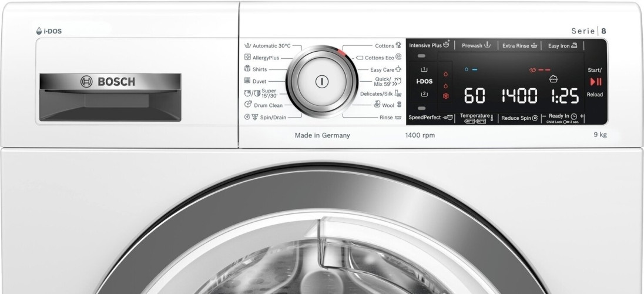644x294 pixels.
Task: Tap the Drum Clean program icon
Action: (x=247, y=105)
